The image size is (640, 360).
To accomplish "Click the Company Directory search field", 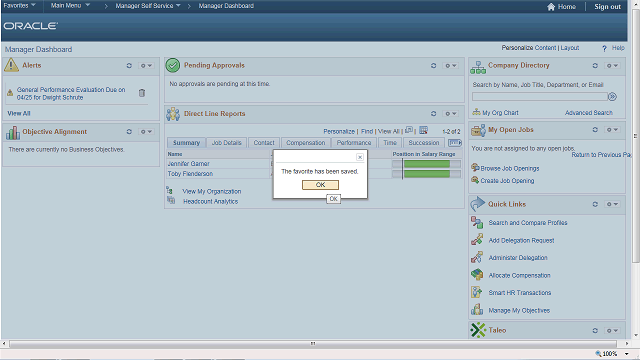I will (x=540, y=97).
